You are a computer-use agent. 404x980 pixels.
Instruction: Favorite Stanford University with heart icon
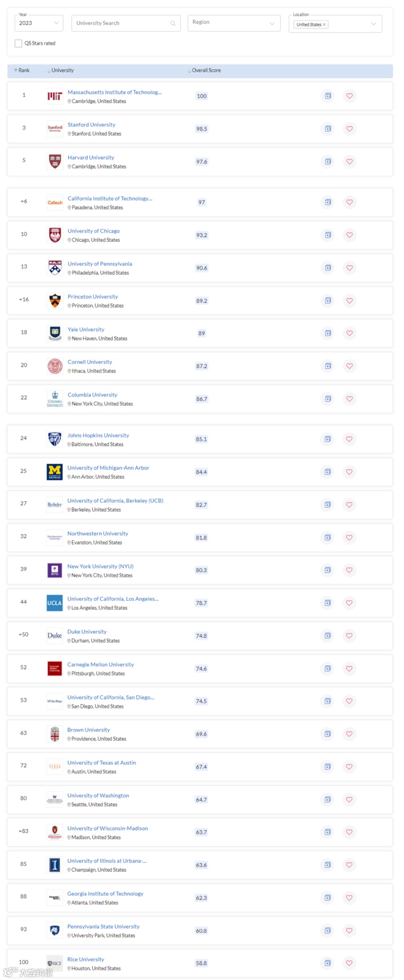click(x=349, y=129)
